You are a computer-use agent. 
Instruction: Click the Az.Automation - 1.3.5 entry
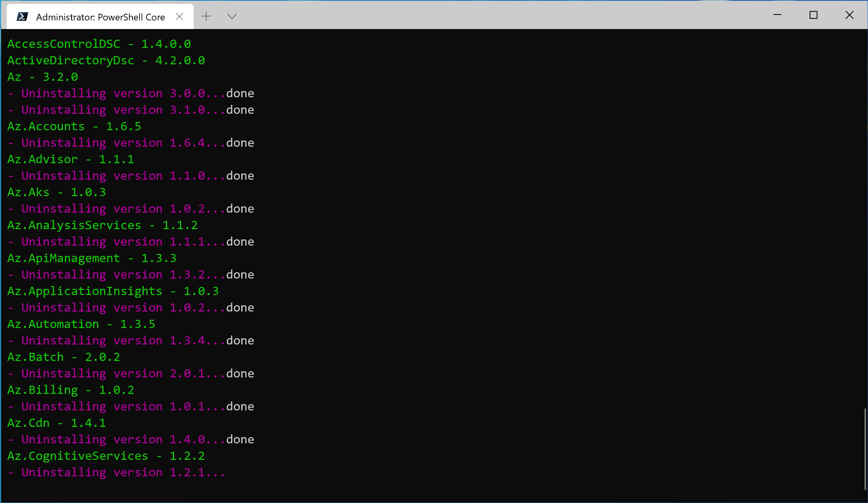pos(81,324)
